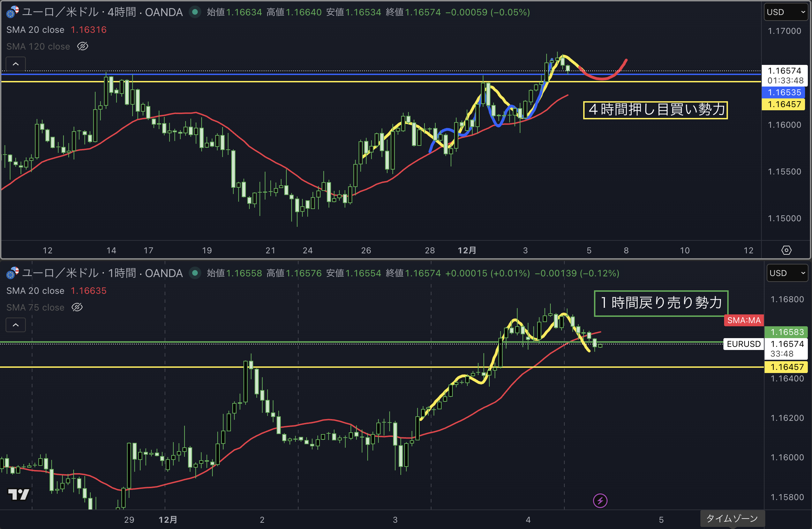Open the USD currency dropdown on upper chart
812x529 pixels.
(x=786, y=12)
